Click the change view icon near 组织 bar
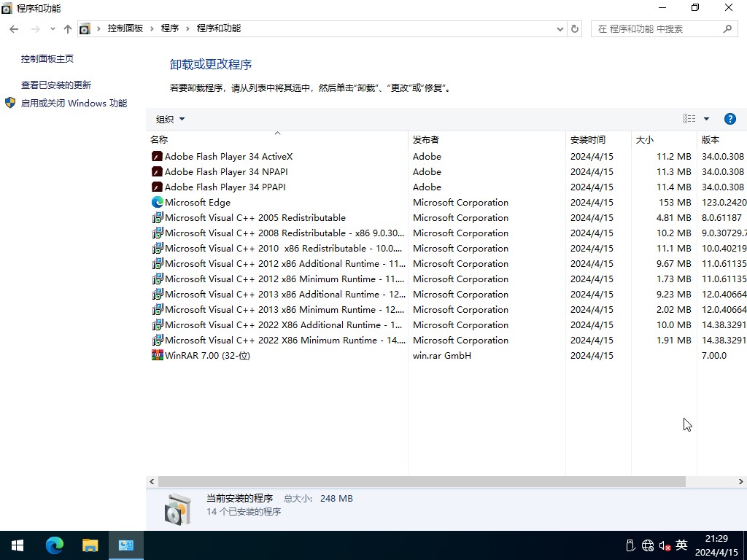747x560 pixels. tap(689, 118)
